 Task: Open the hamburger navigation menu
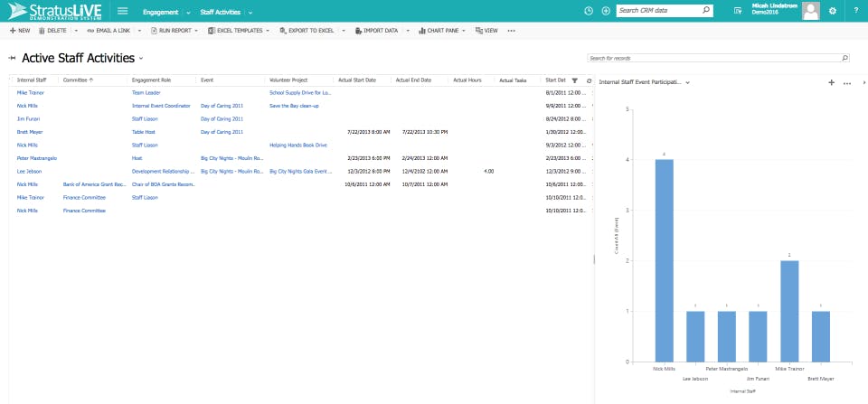(x=123, y=11)
